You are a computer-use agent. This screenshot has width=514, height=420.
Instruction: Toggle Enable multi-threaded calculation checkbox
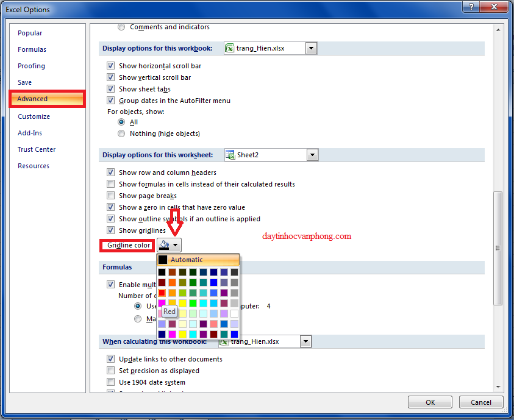(x=111, y=284)
